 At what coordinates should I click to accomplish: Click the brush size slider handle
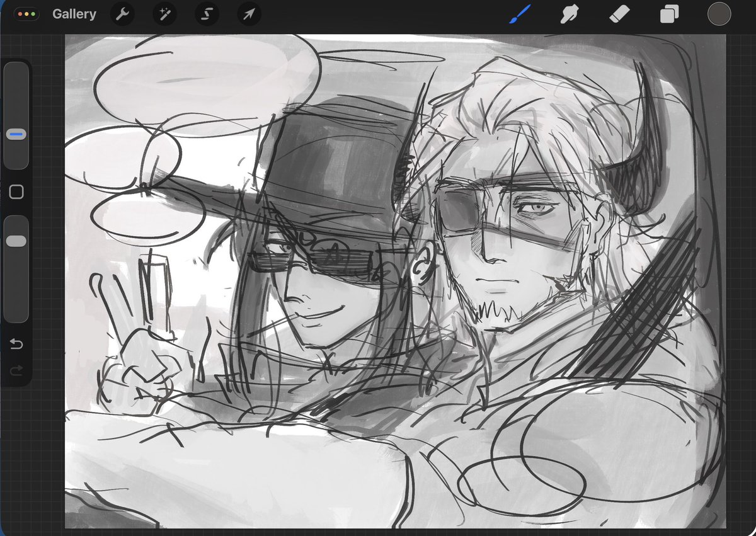click(x=16, y=134)
